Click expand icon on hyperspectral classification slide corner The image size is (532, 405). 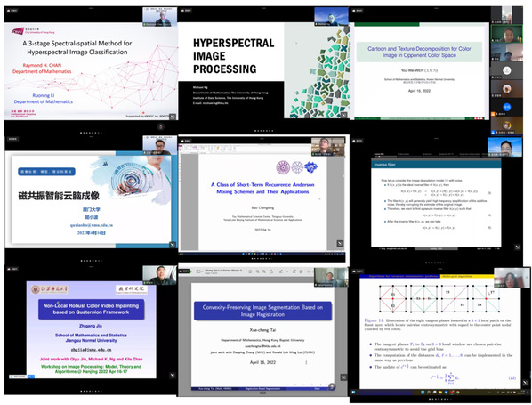click(173, 117)
